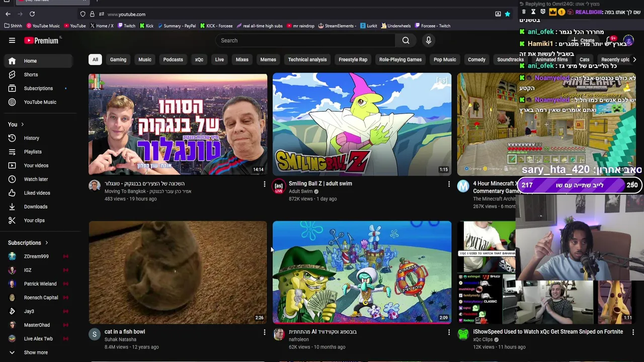The height and width of the screenshot is (362, 644).
Task: Open the Summary - PayPal bookmark
Action: click(176, 26)
